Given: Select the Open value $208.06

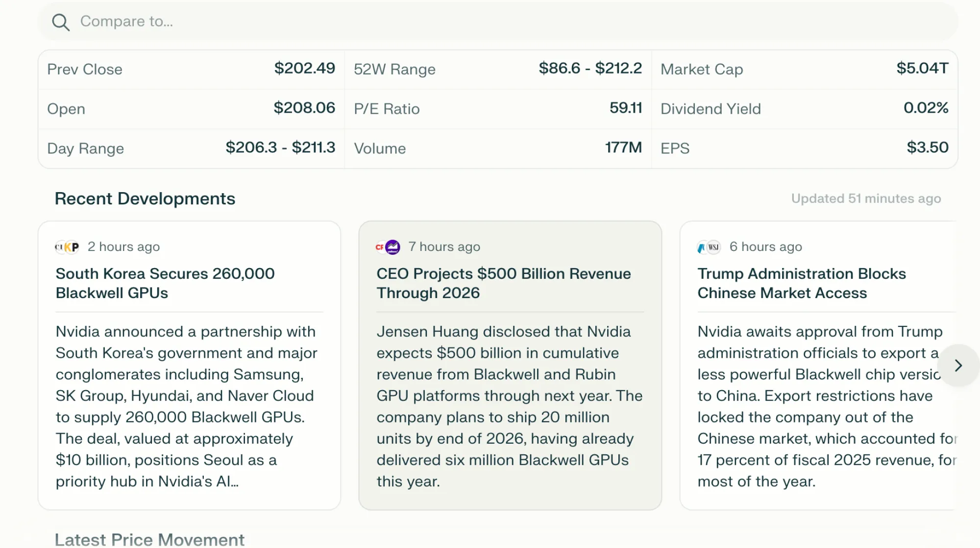Looking at the screenshot, I should click(x=304, y=108).
